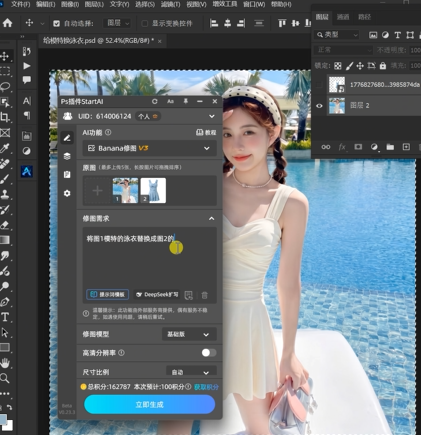This screenshot has height=435, width=421.
Task: Open the layers-stack icon in StartAI sidebar
Action: (67, 156)
